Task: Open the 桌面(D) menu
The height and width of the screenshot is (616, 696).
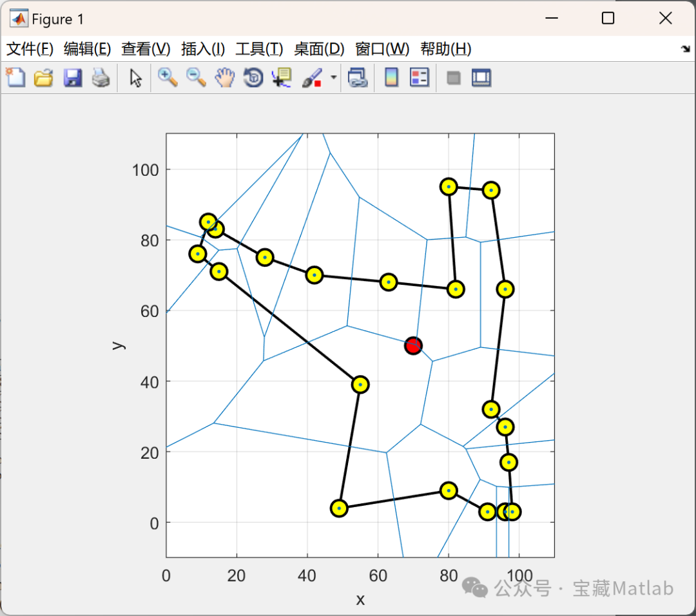Action: point(319,49)
